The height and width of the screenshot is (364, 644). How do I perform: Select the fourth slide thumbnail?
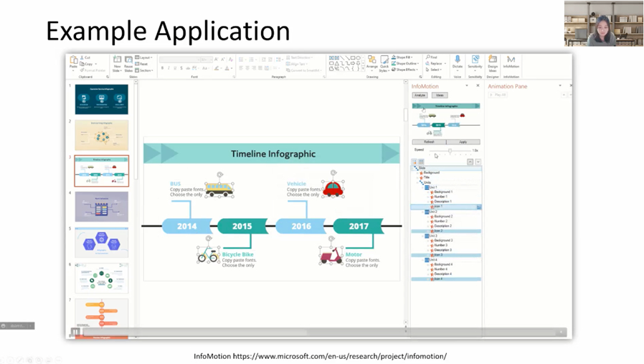click(x=101, y=207)
